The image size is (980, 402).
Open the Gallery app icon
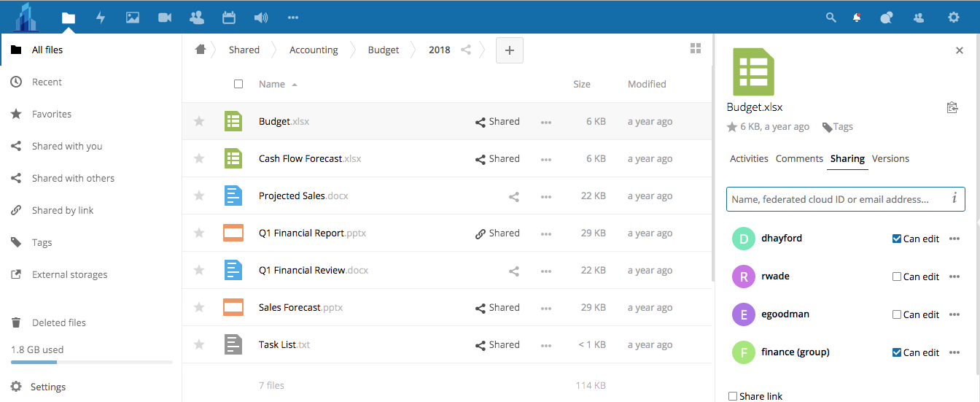click(133, 18)
